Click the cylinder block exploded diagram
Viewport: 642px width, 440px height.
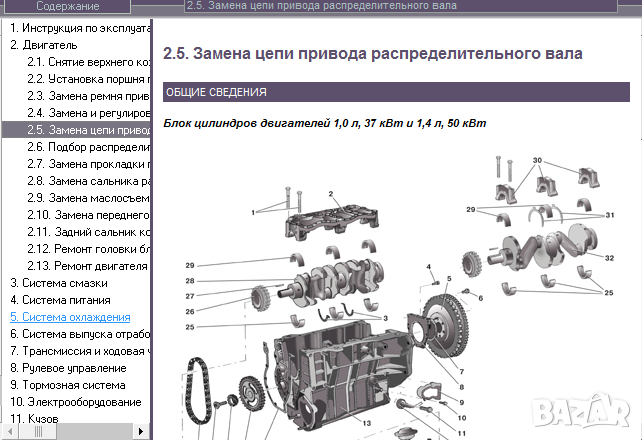pyautogui.click(x=400, y=300)
